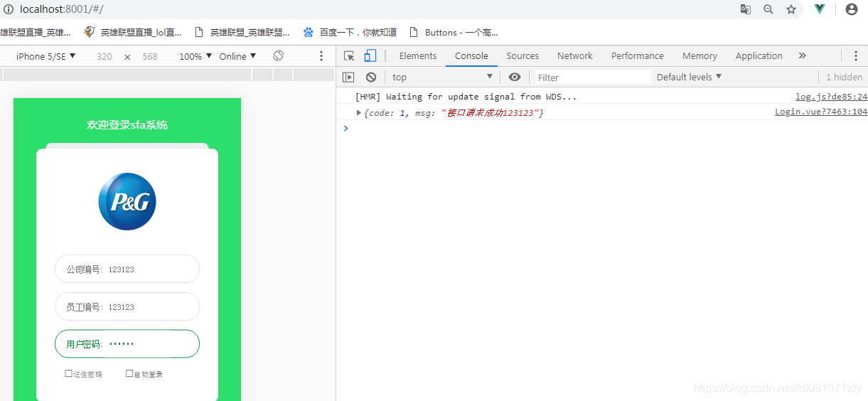Click the console Filter input
The width and height of the screenshot is (868, 401).
click(x=593, y=77)
